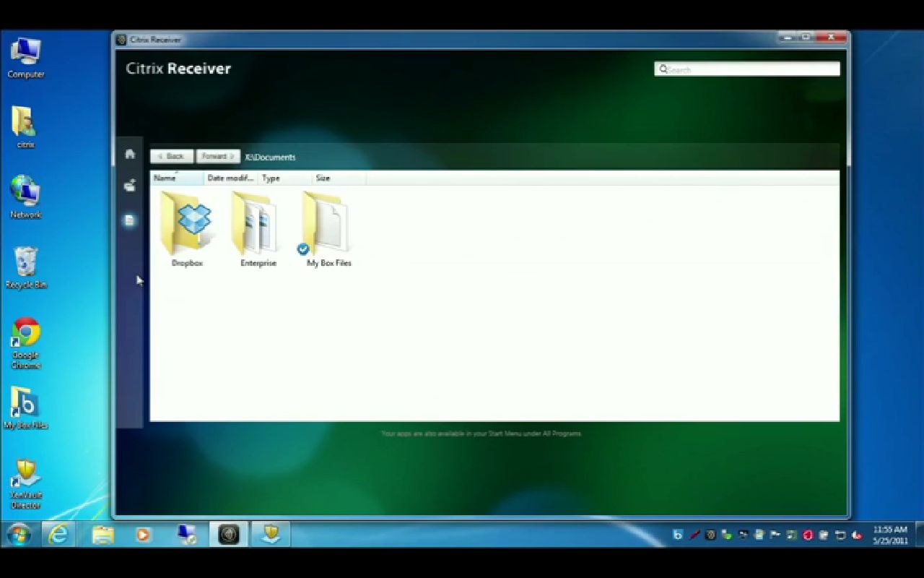Open the Home view in Receiver sidebar
This screenshot has width=924, height=578.
(130, 154)
